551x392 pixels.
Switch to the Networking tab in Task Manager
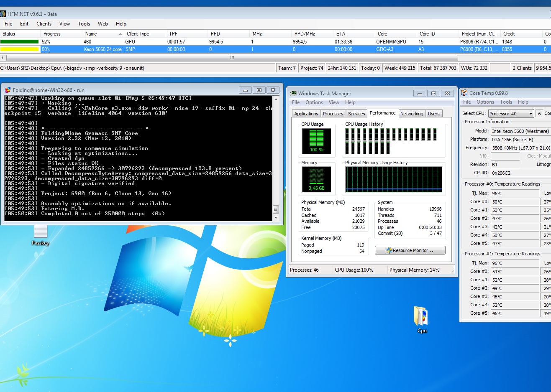(412, 114)
